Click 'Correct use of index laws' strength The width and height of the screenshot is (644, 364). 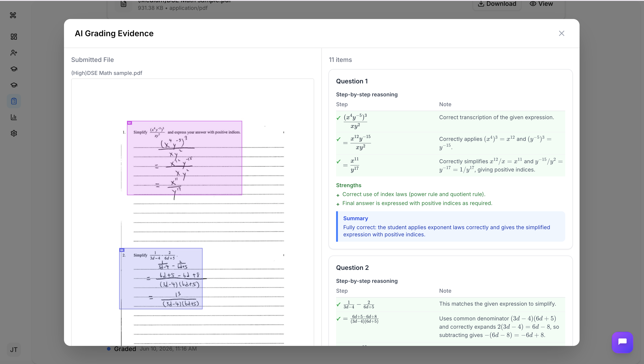click(414, 194)
